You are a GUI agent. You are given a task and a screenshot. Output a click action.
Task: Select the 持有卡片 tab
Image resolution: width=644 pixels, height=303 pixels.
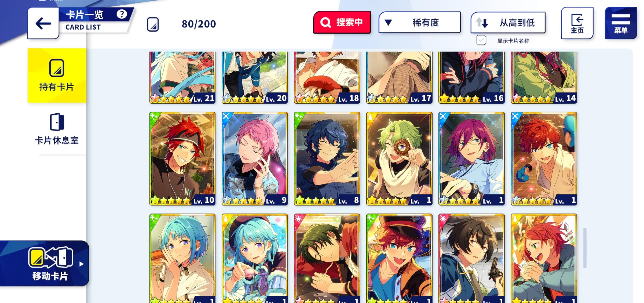[x=57, y=75]
